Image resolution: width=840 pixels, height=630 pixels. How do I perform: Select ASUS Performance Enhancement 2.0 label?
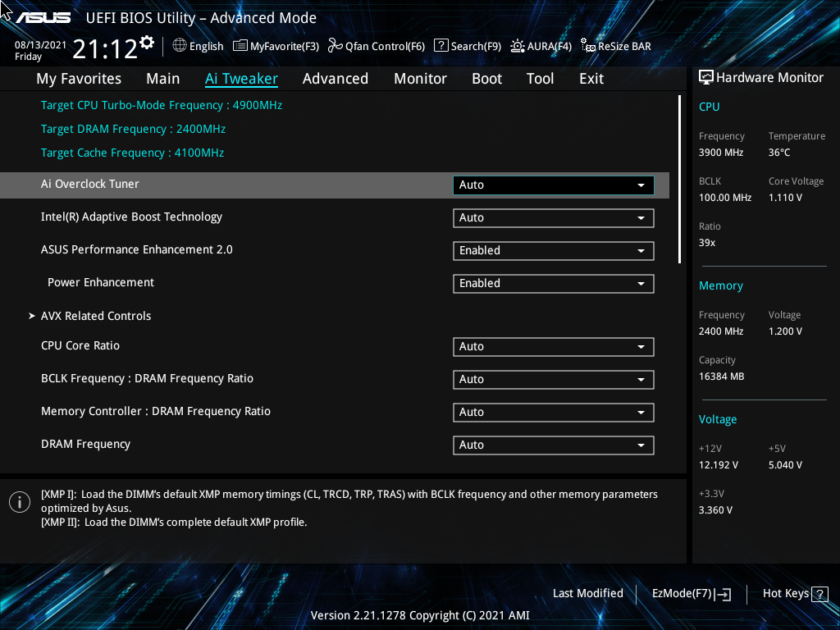pyautogui.click(x=137, y=249)
